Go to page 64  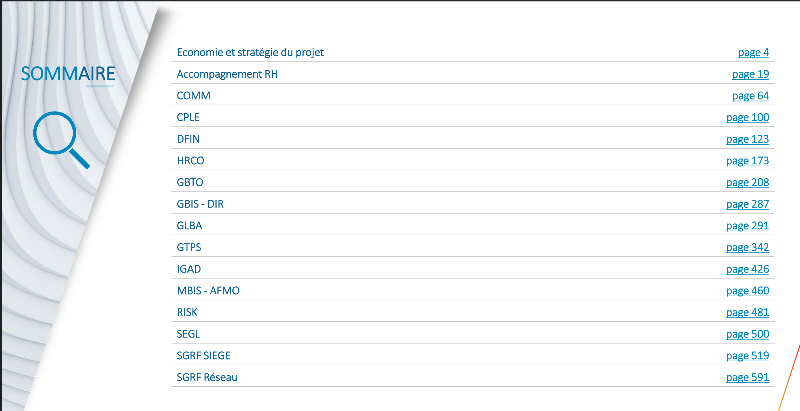[x=750, y=96]
